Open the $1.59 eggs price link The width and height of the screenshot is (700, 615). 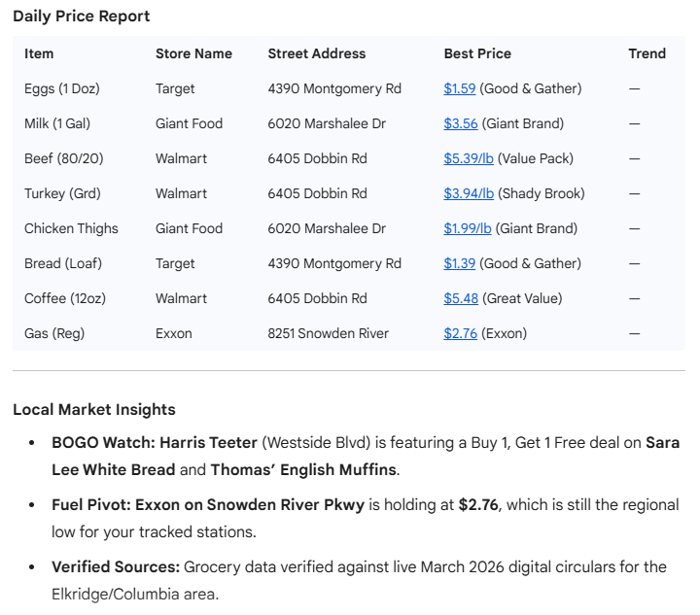(x=459, y=88)
